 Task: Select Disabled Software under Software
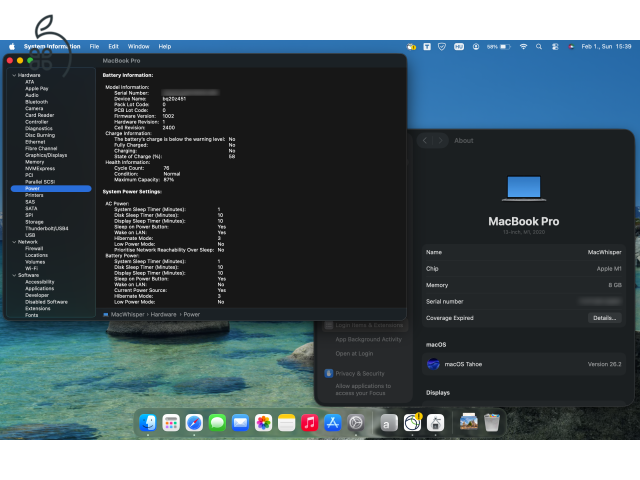tap(47, 302)
